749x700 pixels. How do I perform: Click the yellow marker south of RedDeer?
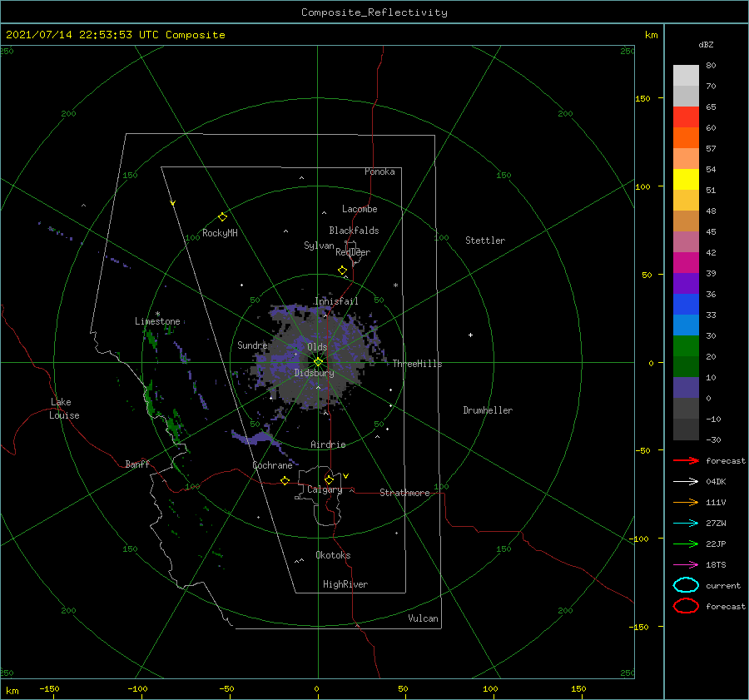click(x=342, y=271)
